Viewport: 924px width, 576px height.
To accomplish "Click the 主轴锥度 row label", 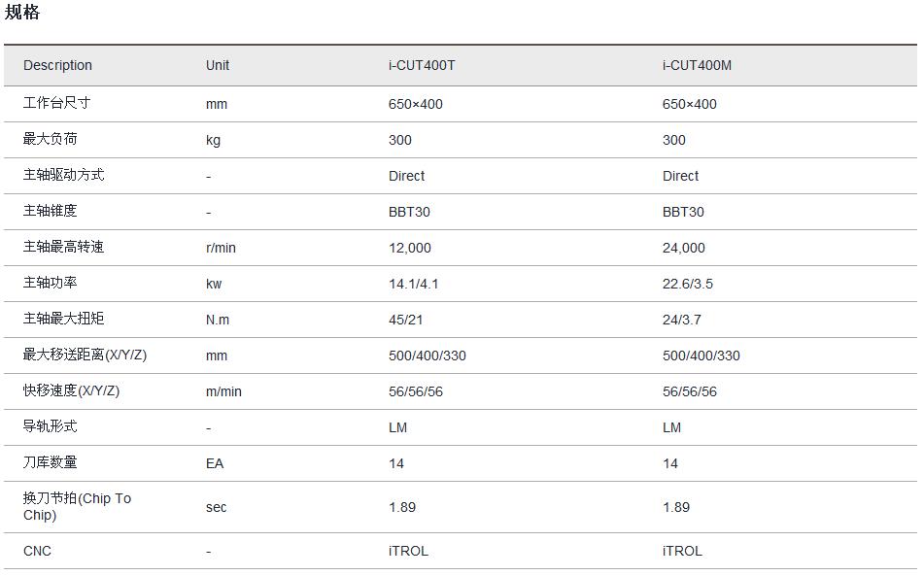I will coord(50,211).
